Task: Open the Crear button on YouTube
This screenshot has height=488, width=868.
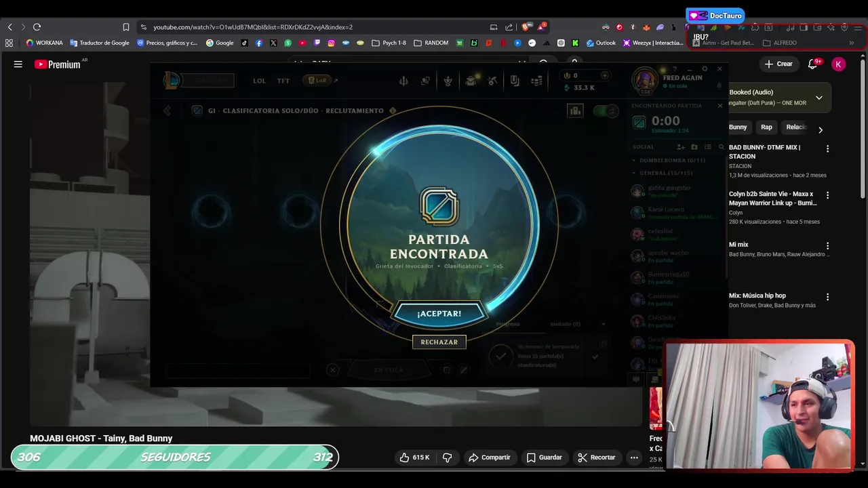Action: coord(778,64)
